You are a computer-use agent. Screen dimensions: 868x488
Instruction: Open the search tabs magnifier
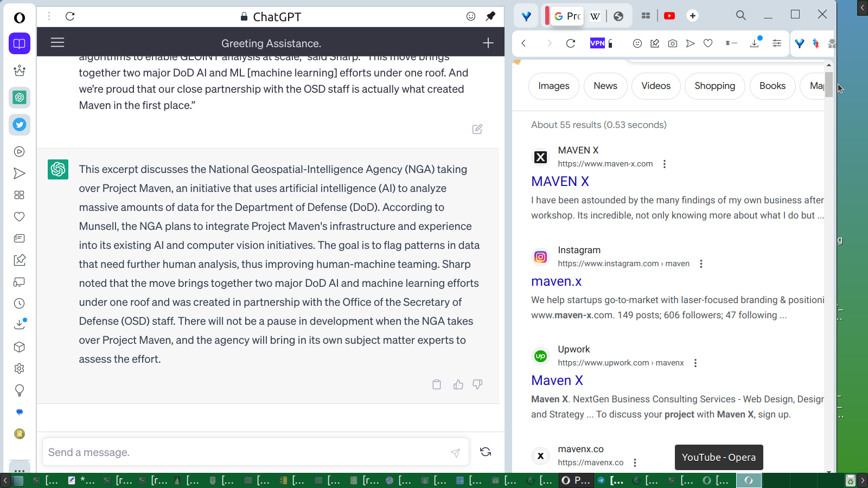coord(741,15)
